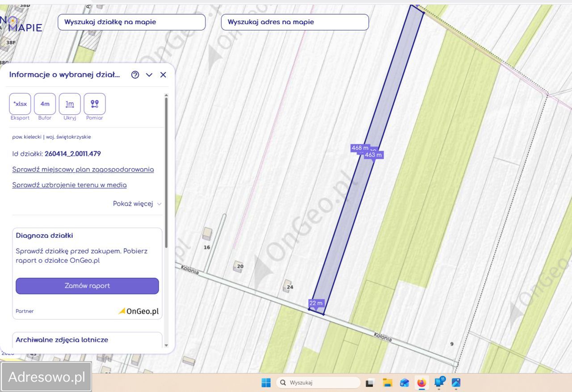This screenshot has width=572, height=392.
Task: Click the Diagnoza działki heading
Action: point(44,236)
